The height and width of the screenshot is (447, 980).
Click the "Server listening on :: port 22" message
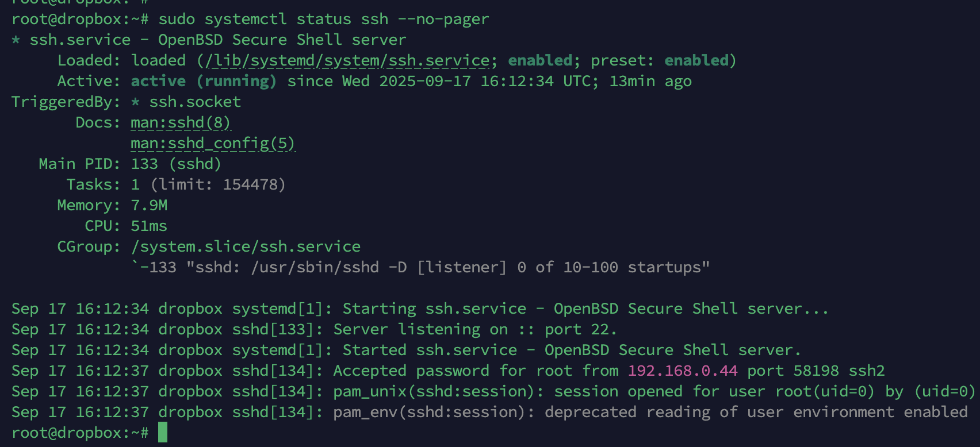point(474,329)
